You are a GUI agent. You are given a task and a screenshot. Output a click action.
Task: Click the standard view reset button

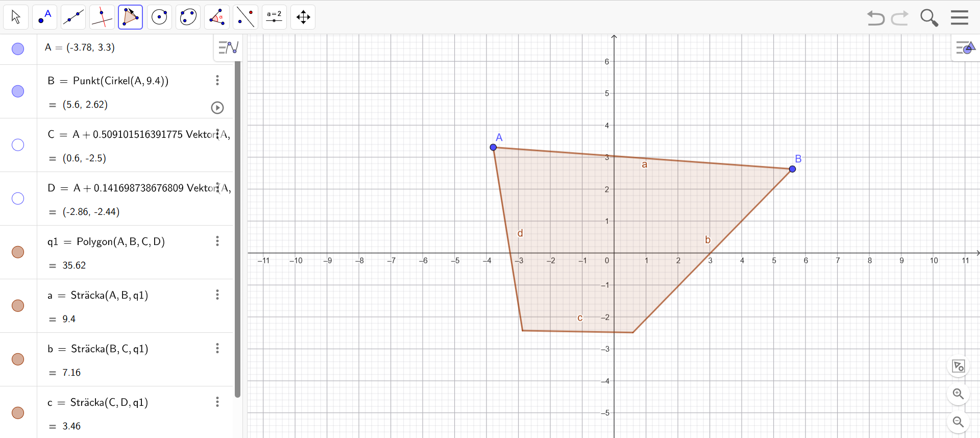pos(959,366)
